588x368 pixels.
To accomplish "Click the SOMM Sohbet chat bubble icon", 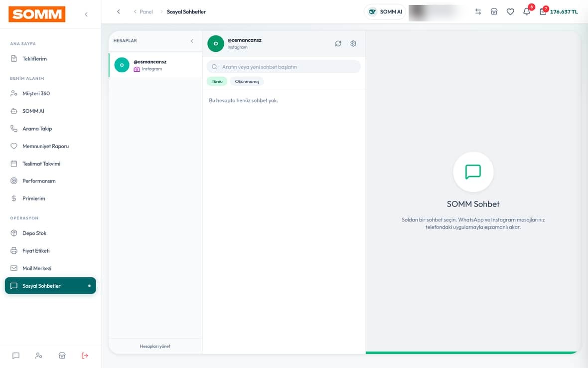I will 473,172.
